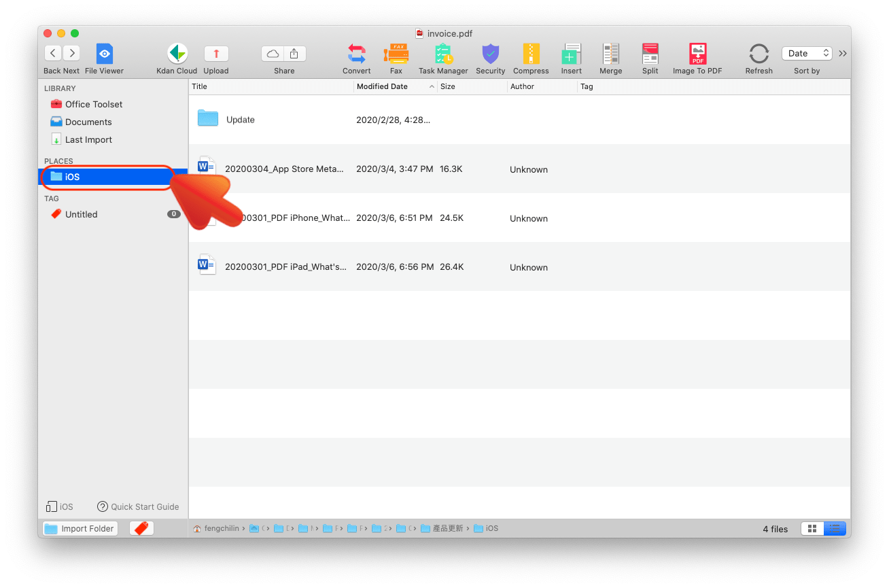Toggle Modified Date sort order arrow
889x588 pixels.
tap(431, 86)
